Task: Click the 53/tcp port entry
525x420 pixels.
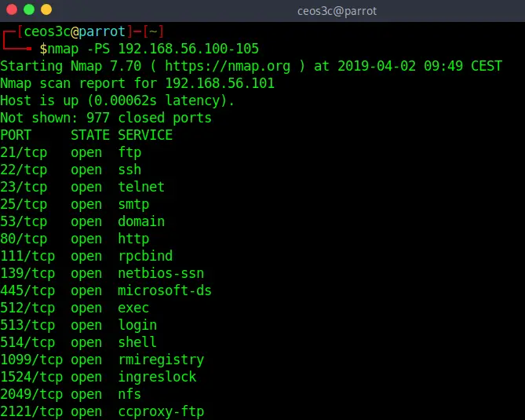Action: (24, 221)
